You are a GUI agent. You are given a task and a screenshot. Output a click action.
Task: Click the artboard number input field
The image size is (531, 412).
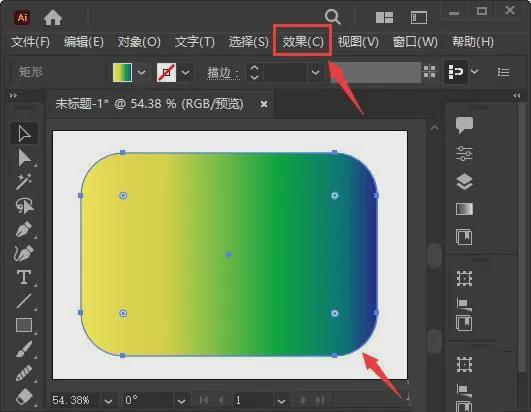pos(252,400)
